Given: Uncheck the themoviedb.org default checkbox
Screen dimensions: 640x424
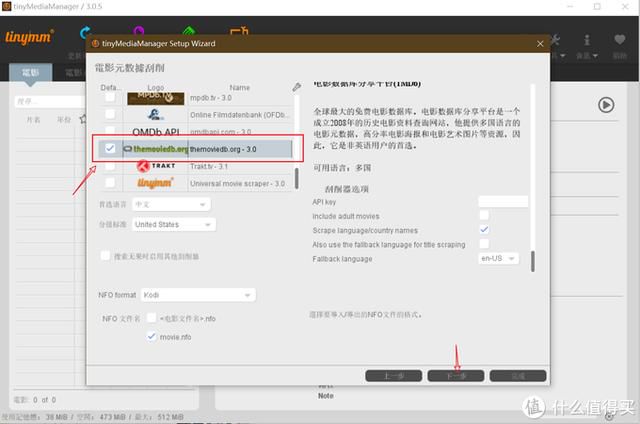Looking at the screenshot, I should [110, 149].
